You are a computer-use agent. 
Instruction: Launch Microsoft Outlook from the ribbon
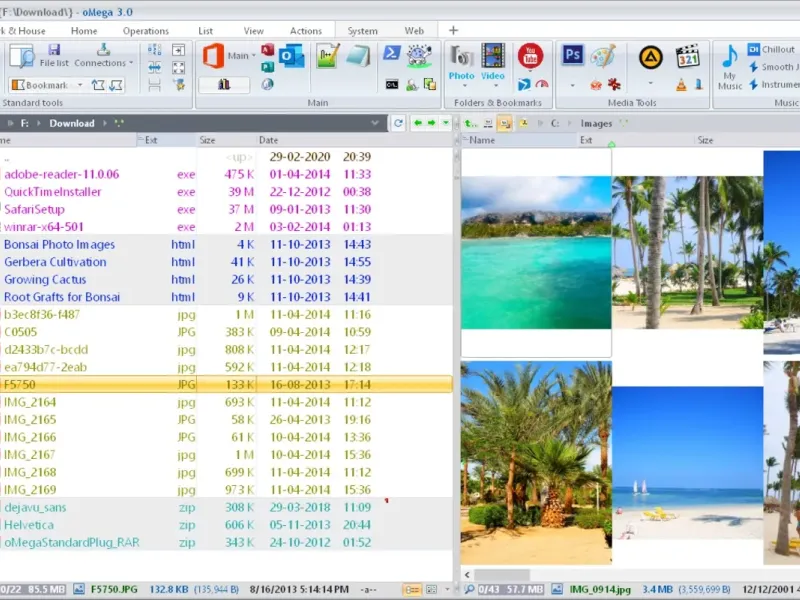(x=291, y=56)
